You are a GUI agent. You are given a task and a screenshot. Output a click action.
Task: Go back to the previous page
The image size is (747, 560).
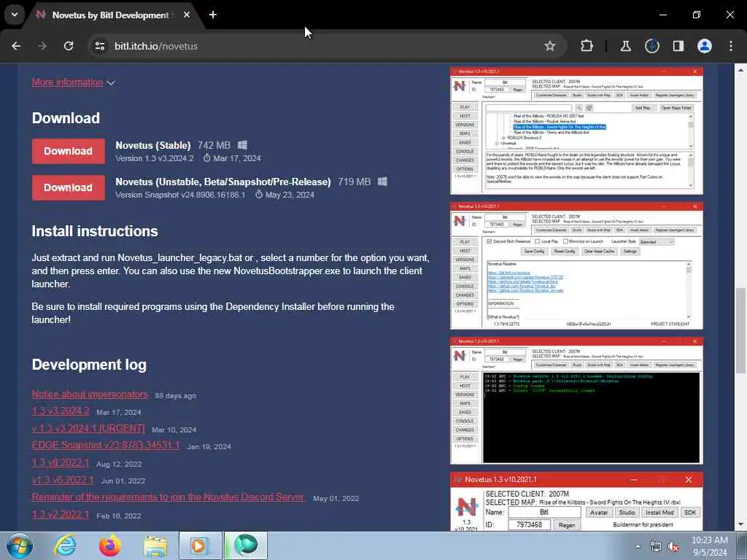[16, 46]
